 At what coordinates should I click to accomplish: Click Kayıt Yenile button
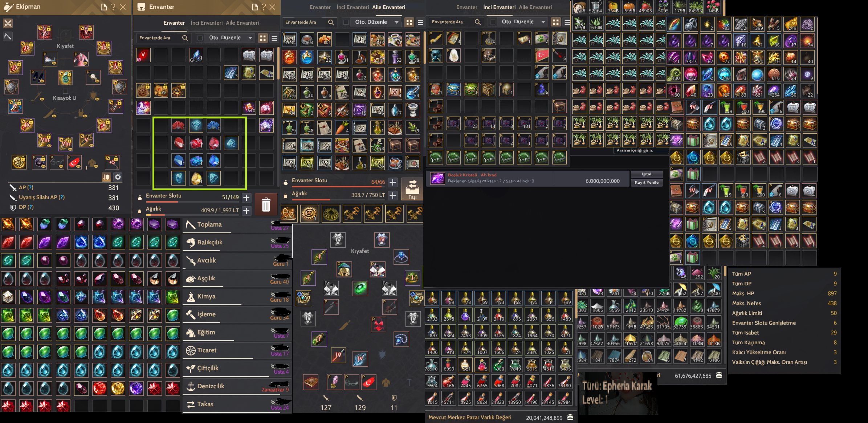647,183
